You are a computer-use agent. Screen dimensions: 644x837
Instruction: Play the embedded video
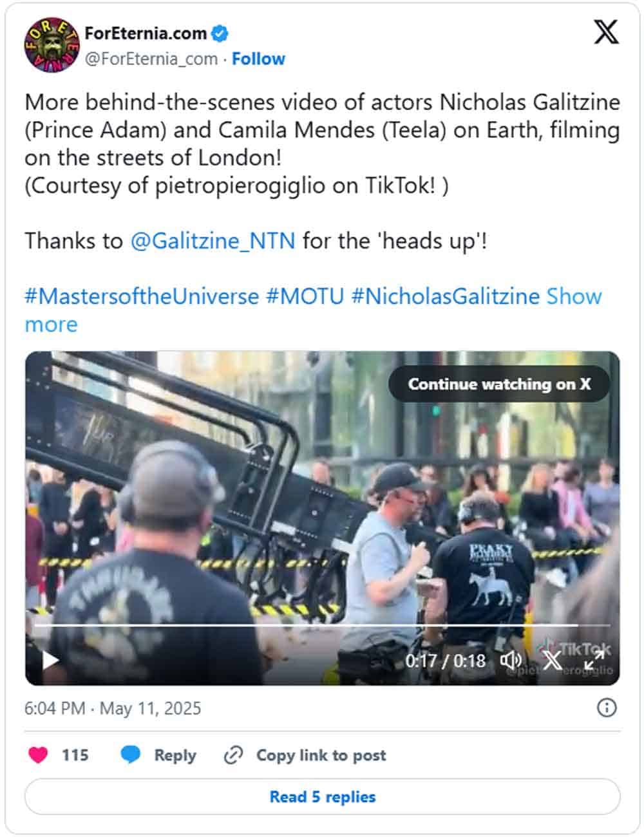(50, 660)
